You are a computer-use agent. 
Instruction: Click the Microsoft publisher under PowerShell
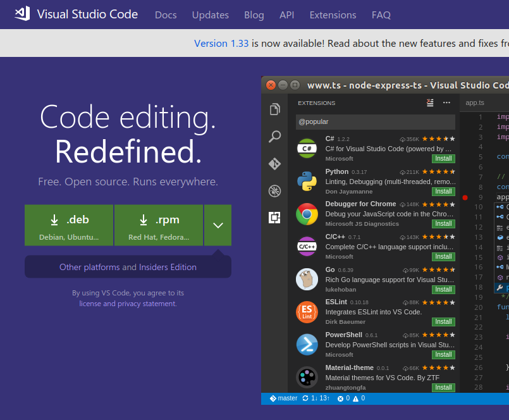point(339,355)
